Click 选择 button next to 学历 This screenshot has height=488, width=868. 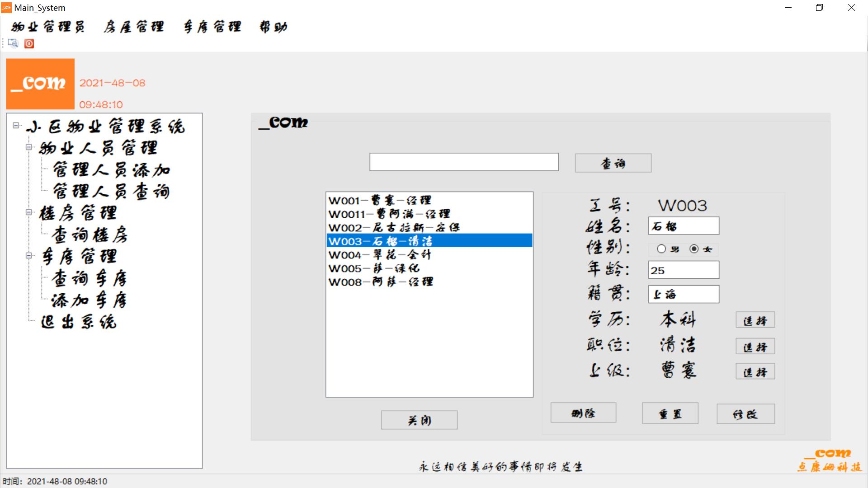tap(755, 320)
